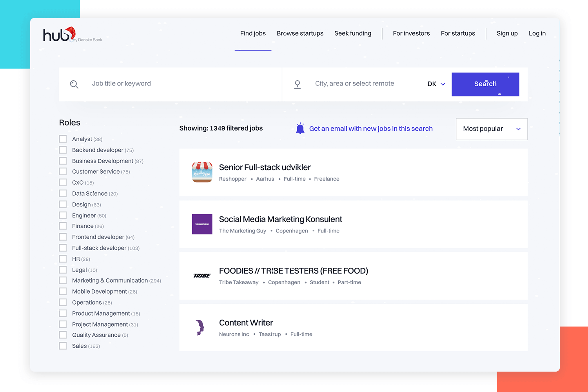
Task: Click the Roles sidebar heading
Action: point(70,123)
